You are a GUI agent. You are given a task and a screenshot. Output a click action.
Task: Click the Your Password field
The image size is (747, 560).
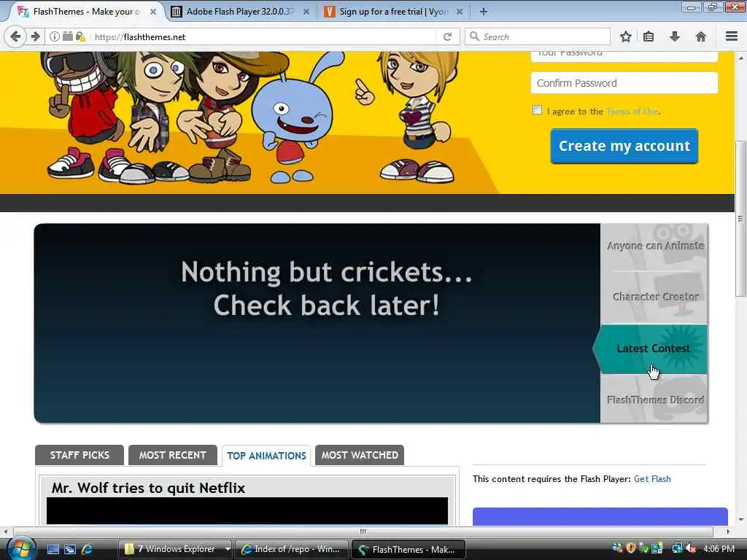tap(624, 56)
